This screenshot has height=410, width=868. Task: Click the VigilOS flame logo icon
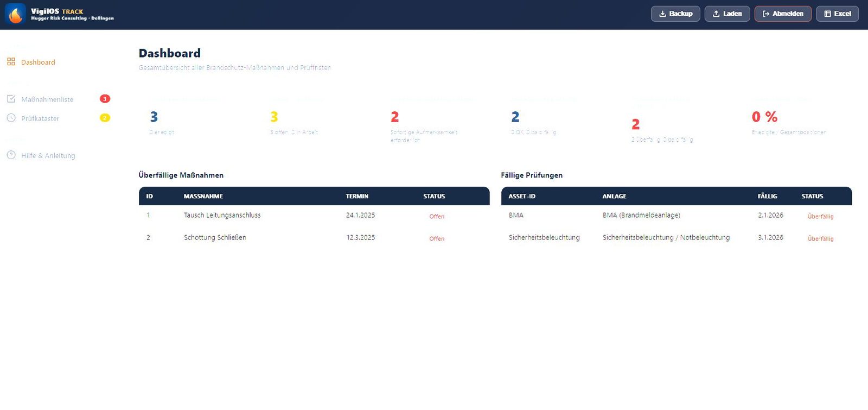pyautogui.click(x=15, y=14)
